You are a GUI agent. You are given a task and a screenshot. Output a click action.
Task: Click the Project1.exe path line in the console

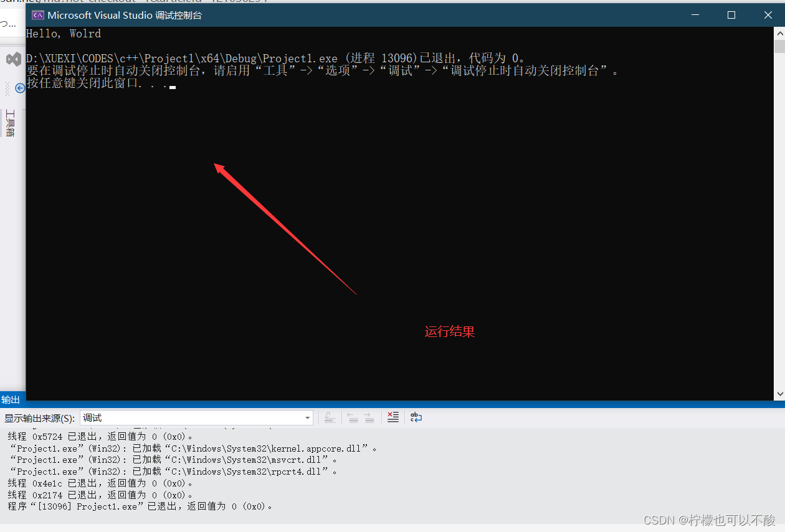point(275,59)
